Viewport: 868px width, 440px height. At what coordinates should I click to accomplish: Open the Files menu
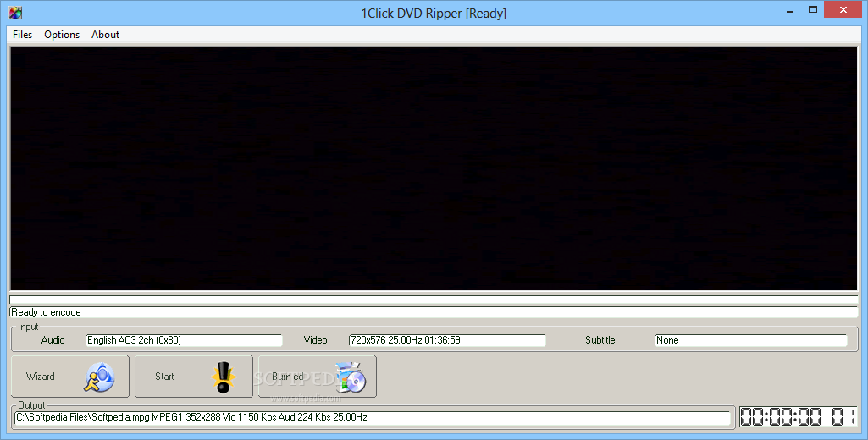tap(23, 35)
